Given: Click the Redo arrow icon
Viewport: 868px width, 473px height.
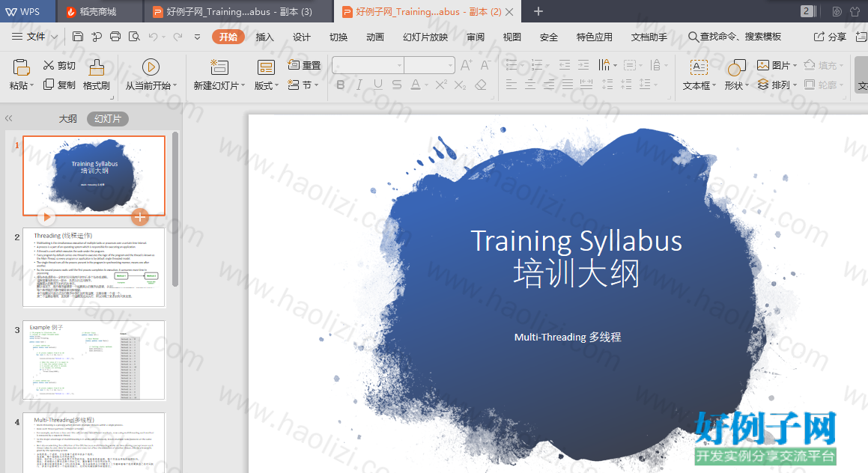Looking at the screenshot, I should [177, 37].
